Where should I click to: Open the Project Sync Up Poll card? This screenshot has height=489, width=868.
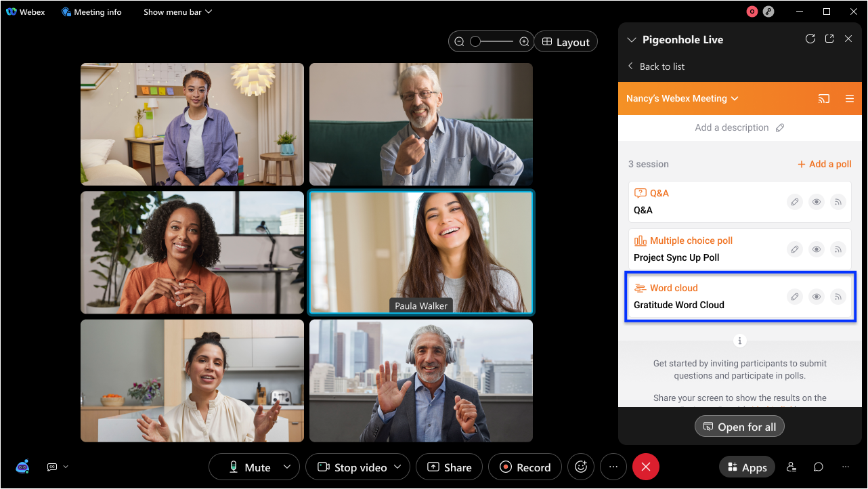click(740, 249)
